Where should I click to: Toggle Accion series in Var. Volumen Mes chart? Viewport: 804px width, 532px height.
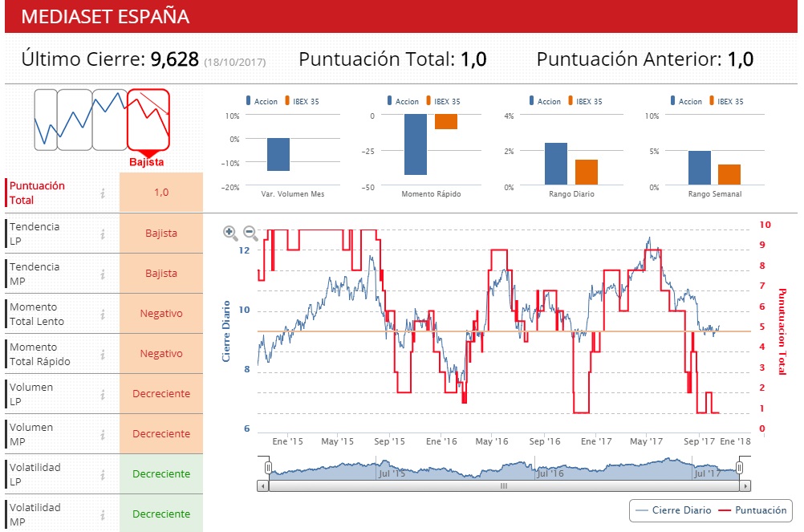(x=262, y=101)
